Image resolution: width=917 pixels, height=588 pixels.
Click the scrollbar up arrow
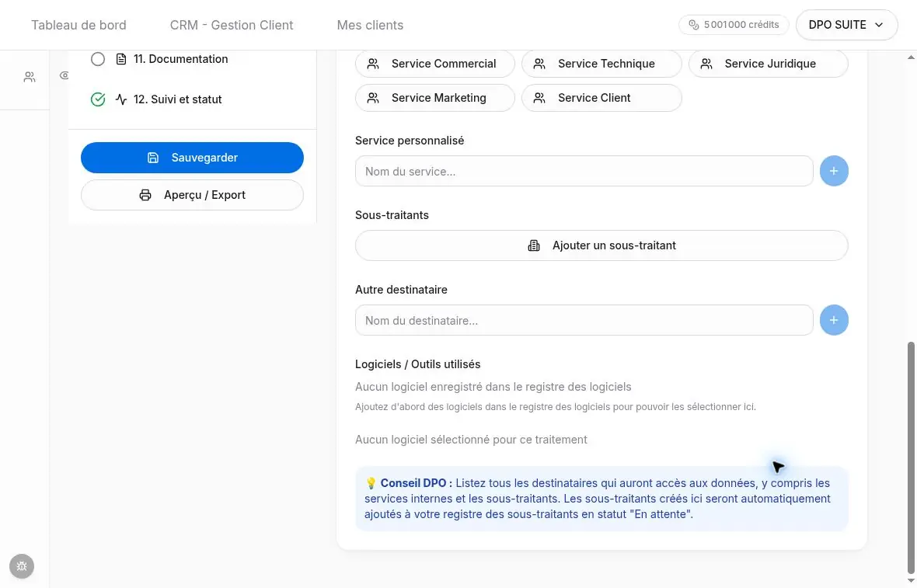[x=911, y=57]
